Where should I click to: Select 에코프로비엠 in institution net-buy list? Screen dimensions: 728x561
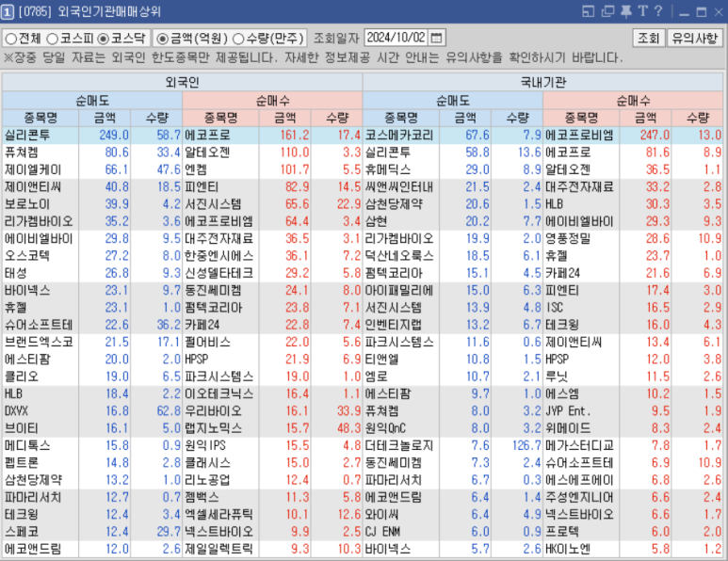pyautogui.click(x=581, y=135)
